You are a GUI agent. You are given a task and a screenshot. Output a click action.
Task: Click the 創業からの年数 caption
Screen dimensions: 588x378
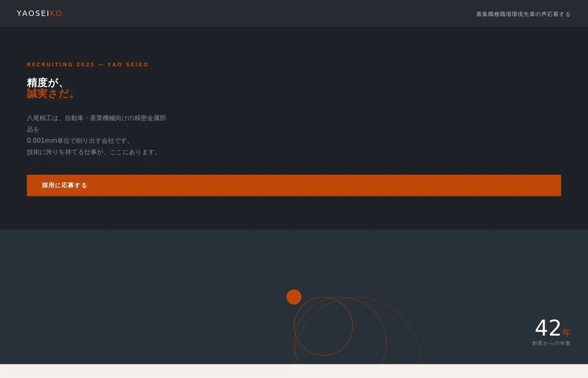551,343
